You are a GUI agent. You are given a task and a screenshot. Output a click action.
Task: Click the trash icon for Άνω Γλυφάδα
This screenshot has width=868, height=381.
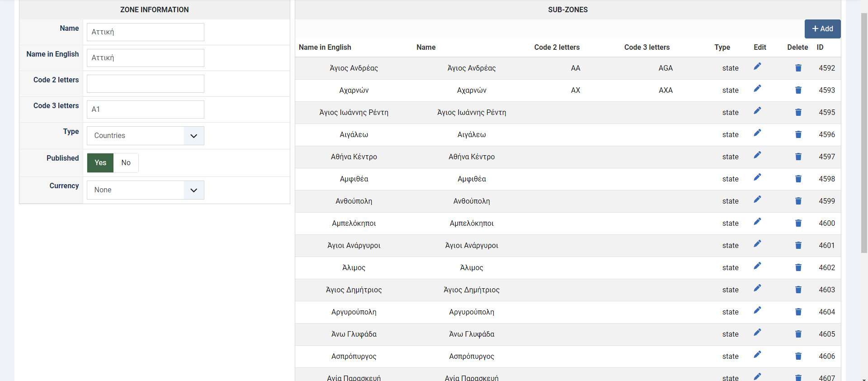tap(798, 334)
